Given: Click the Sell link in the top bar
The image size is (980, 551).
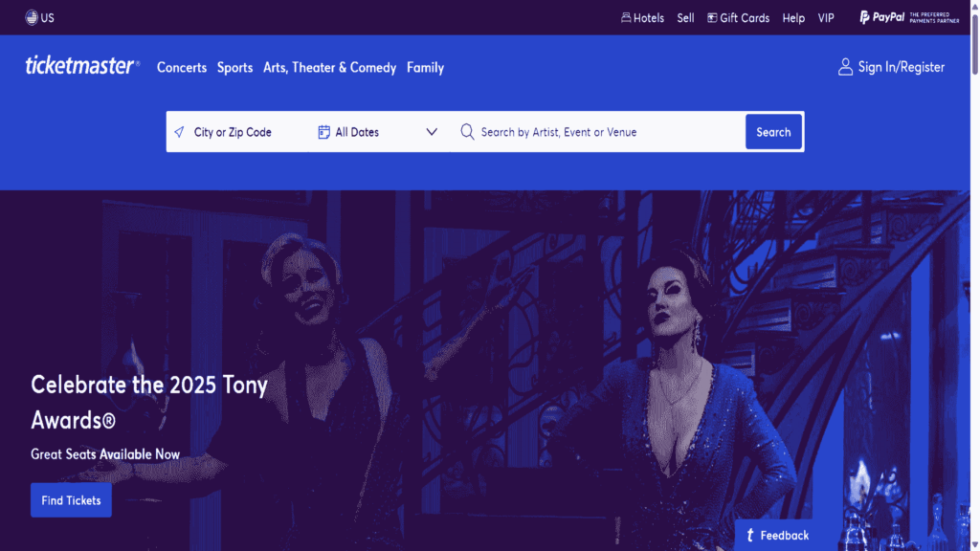Looking at the screenshot, I should [685, 17].
